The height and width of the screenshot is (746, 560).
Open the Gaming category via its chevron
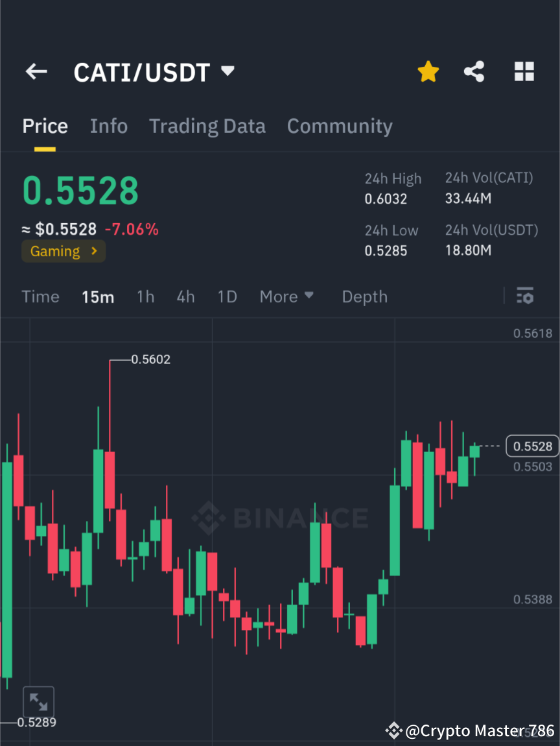point(95,251)
